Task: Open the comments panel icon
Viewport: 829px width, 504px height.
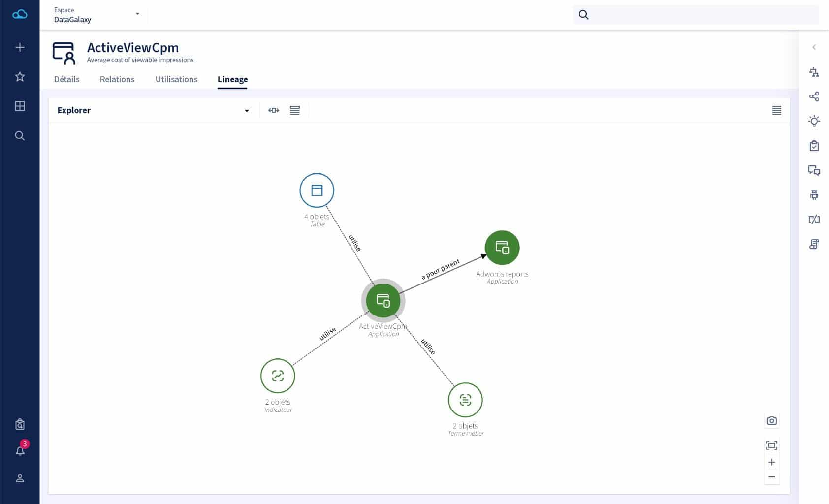Action: tap(815, 171)
